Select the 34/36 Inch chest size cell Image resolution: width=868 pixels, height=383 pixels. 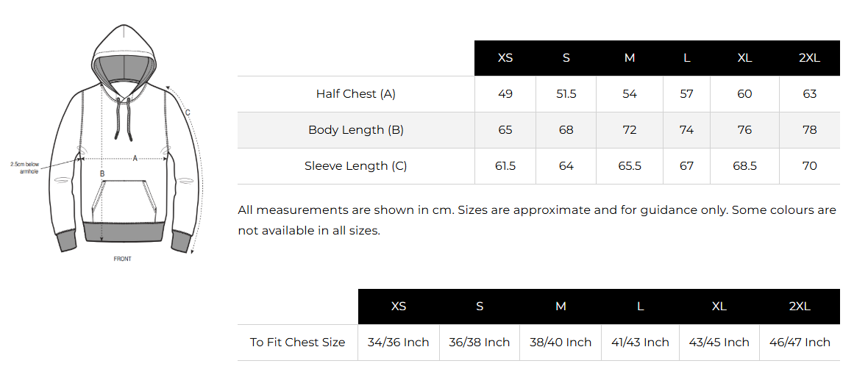pos(399,343)
